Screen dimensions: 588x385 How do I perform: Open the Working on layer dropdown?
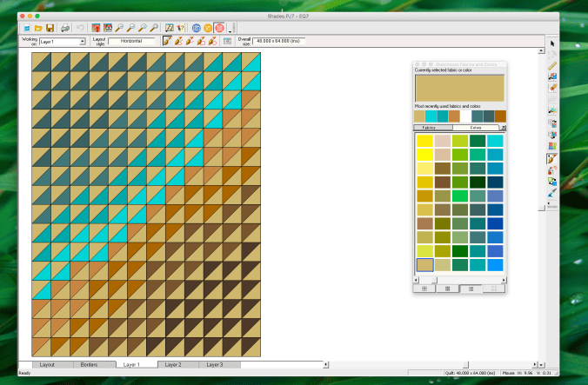(x=83, y=41)
